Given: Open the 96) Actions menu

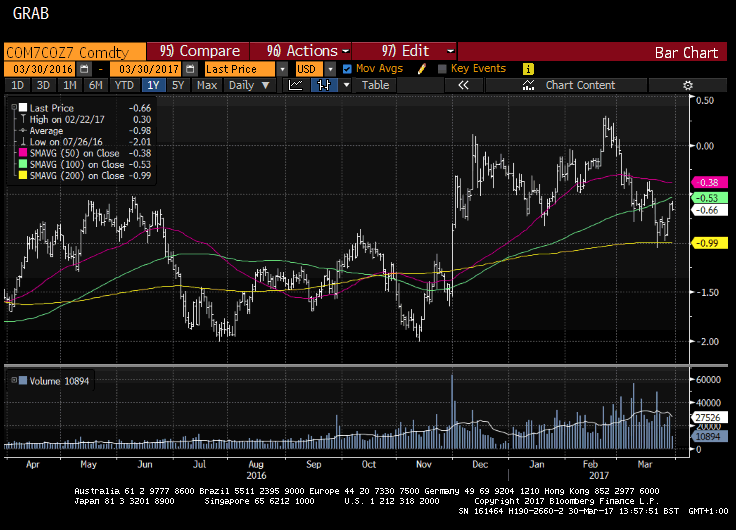Looking at the screenshot, I should (301, 51).
